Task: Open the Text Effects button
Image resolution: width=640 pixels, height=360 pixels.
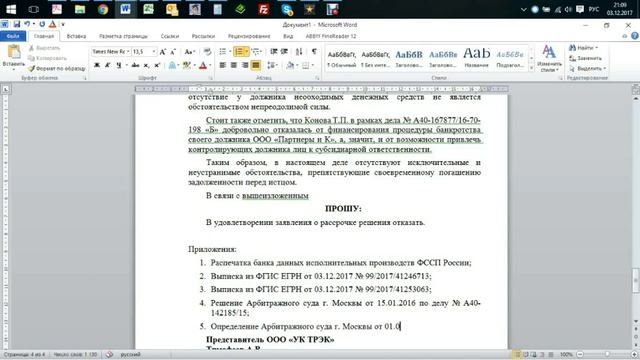Action: pyautogui.click(x=173, y=65)
